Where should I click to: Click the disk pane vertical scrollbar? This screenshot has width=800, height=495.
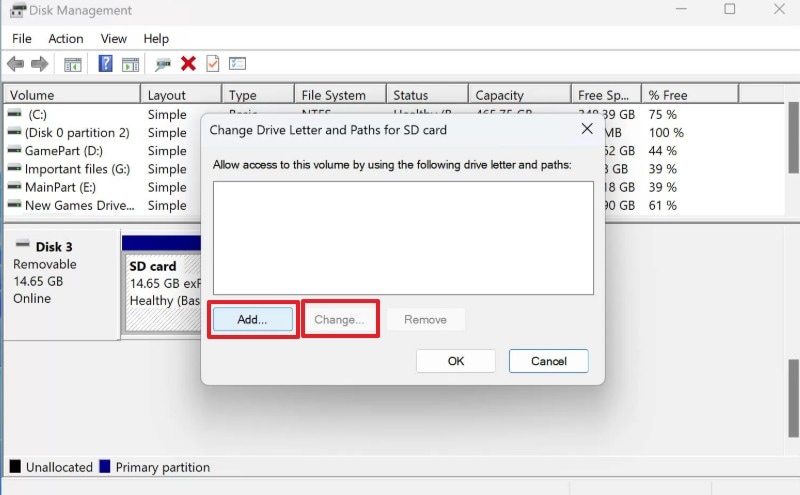pyautogui.click(x=793, y=398)
